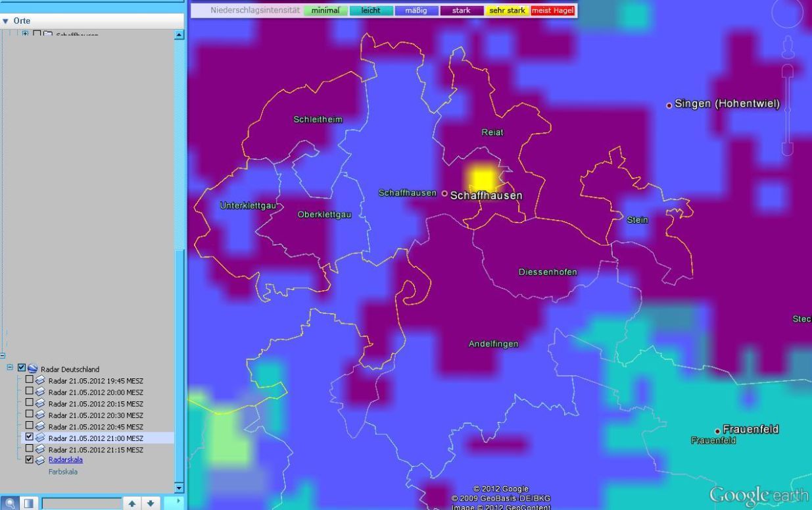This screenshot has width=812, height=510.
Task: Click the opacity field in bottom toolbar
Action: [x=82, y=503]
